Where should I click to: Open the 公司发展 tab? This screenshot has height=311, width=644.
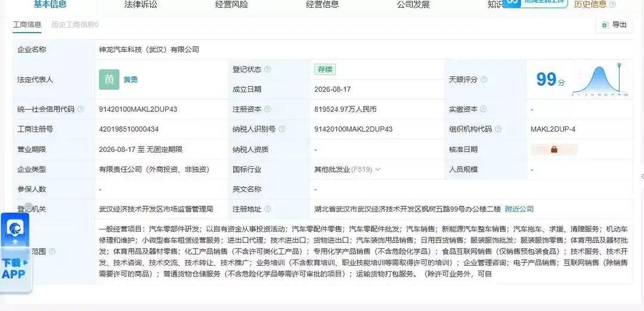[x=413, y=5]
